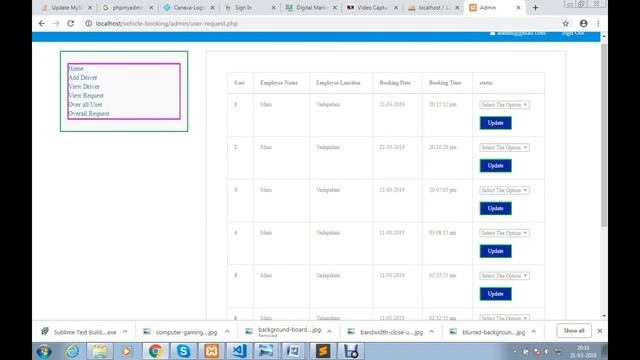Click the page vertical scrollbar thumb
Image resolution: width=640 pixels, height=360 pixels.
(x=604, y=135)
